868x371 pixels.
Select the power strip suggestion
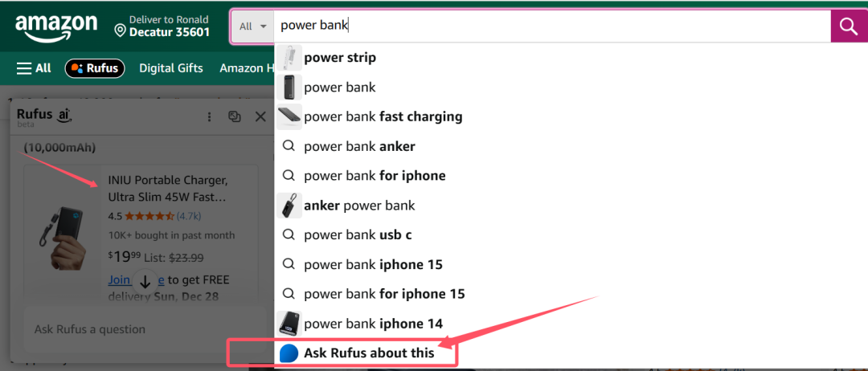(x=340, y=58)
